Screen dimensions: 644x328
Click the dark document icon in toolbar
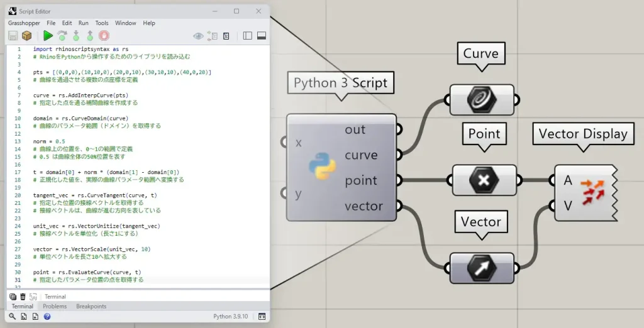(226, 36)
